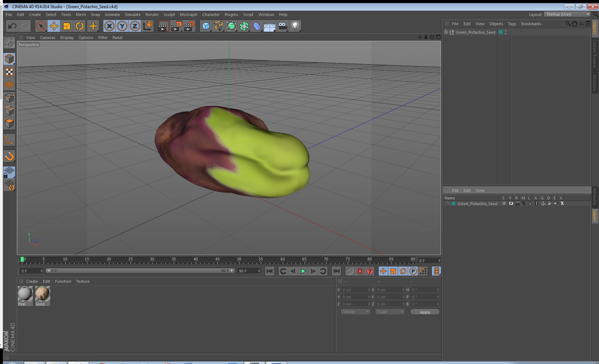
Task: Toggle X axis lock
Action: point(109,26)
